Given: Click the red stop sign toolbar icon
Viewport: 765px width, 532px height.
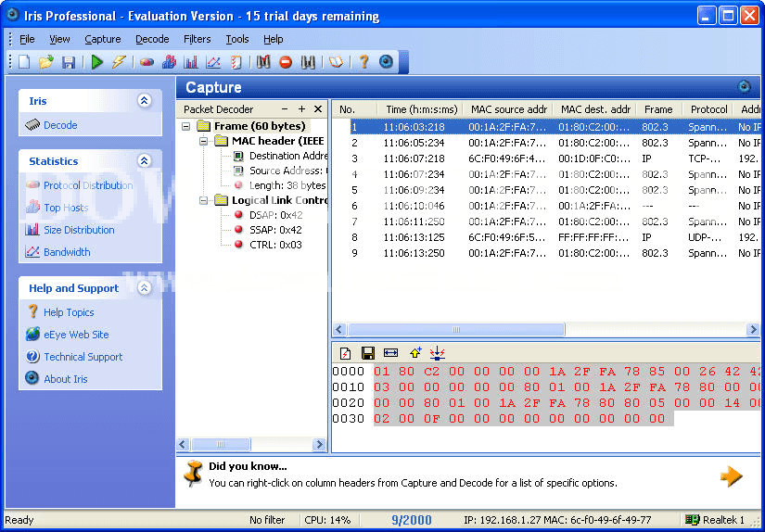Looking at the screenshot, I should click(x=286, y=62).
